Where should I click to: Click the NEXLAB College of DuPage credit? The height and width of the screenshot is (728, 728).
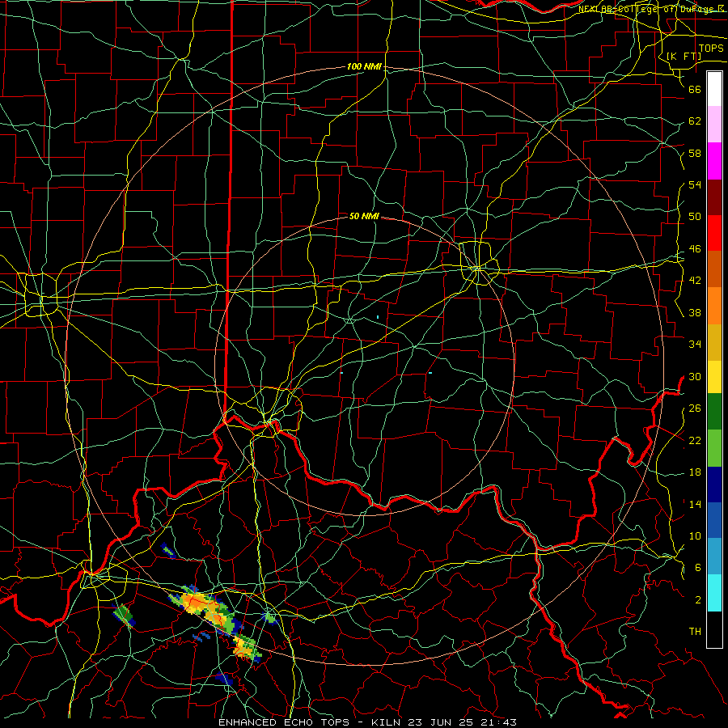(x=651, y=9)
